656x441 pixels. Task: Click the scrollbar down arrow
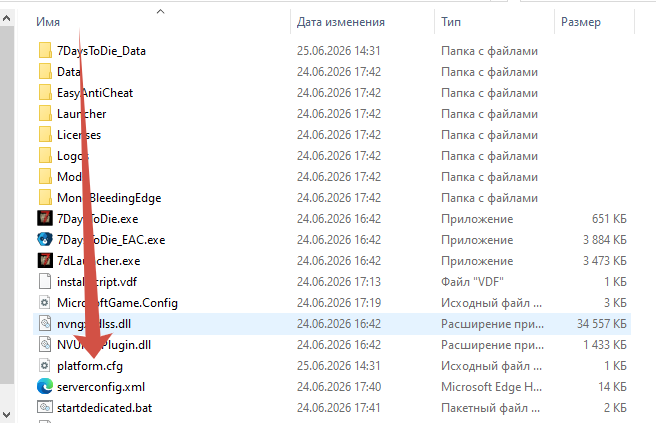click(x=7, y=415)
